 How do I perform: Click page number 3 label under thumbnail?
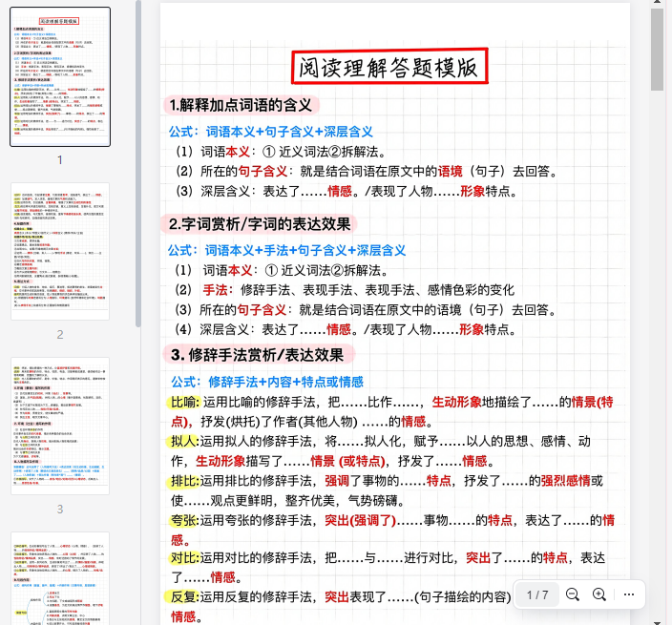pyautogui.click(x=60, y=510)
